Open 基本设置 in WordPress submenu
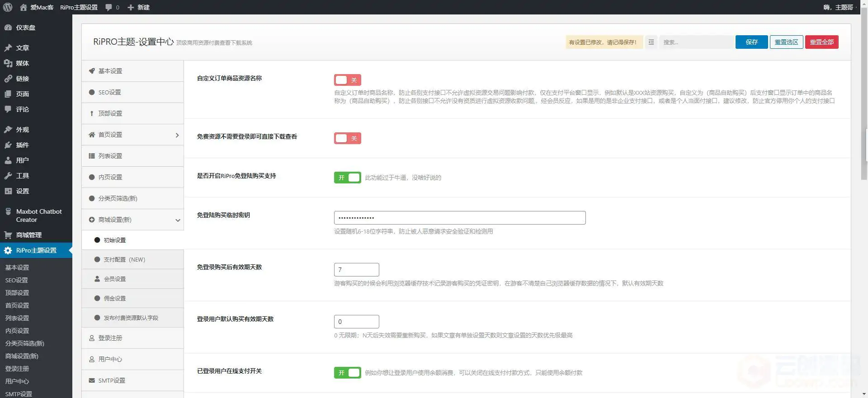Screen dimensions: 868x398 (x=17, y=267)
